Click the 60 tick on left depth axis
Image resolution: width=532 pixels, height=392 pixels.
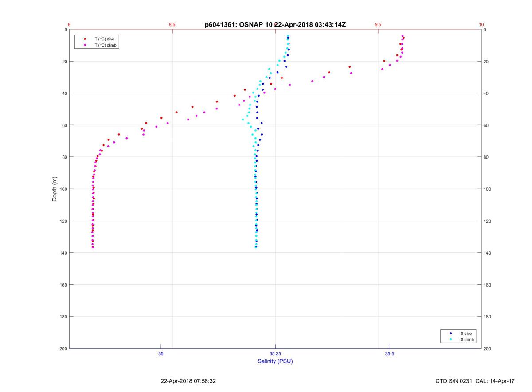pos(65,125)
